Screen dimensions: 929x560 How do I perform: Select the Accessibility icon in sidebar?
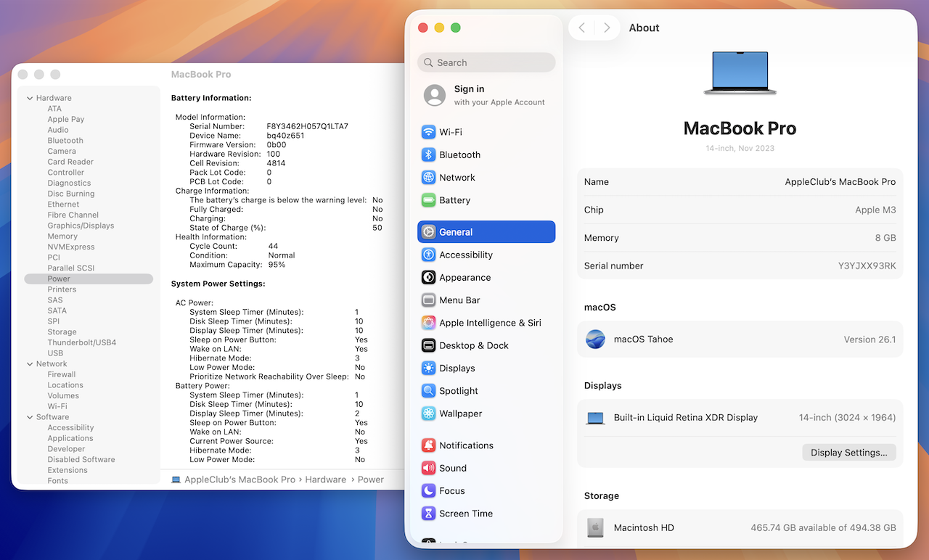point(428,255)
